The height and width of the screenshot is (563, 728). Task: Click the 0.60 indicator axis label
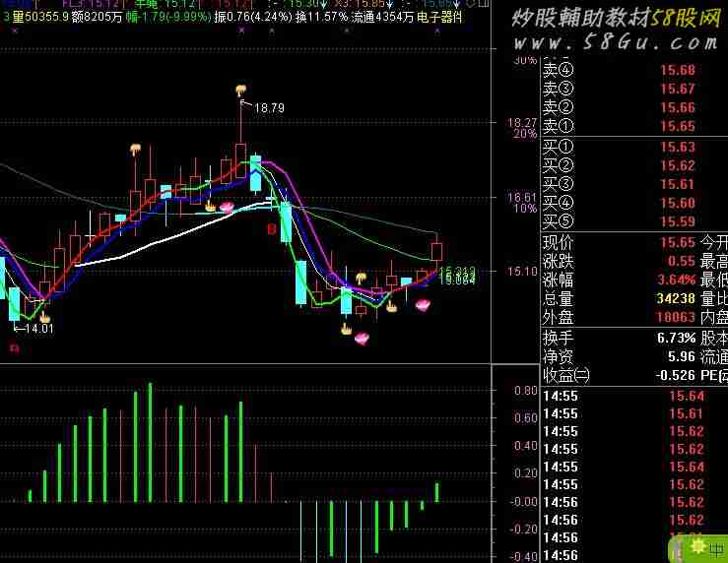tap(526, 418)
